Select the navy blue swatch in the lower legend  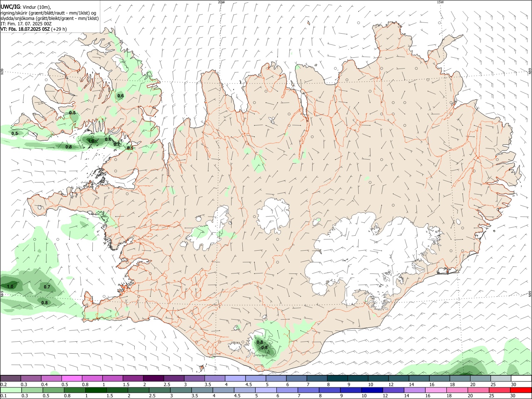click(x=371, y=390)
